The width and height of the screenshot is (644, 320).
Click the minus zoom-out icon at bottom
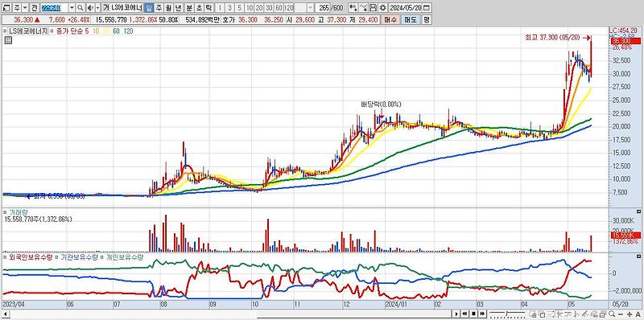[x=621, y=314]
